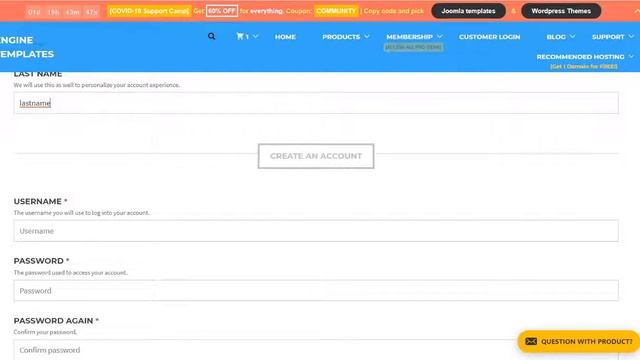Click Get 1 Domain for FREE text

point(584,67)
